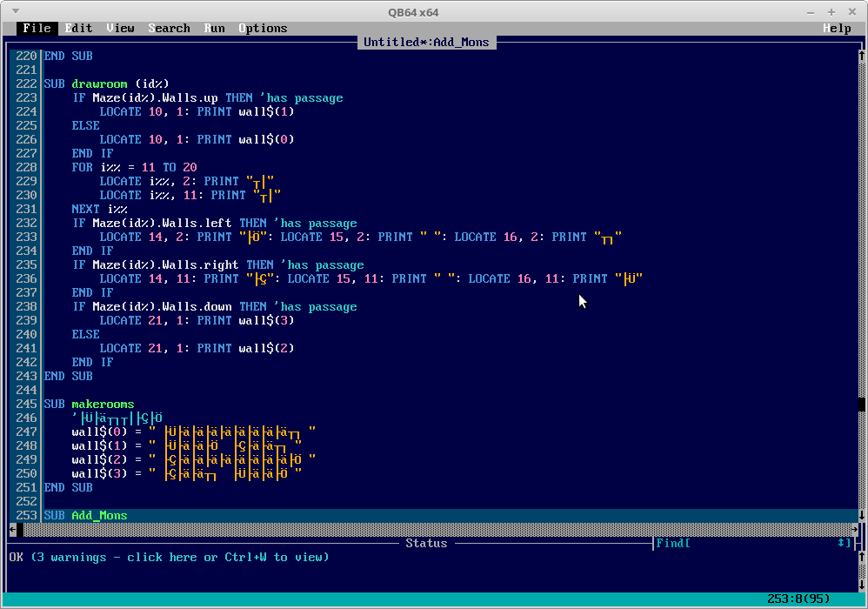This screenshot has height=609, width=868.
Task: Open the File menu
Action: [x=37, y=28]
